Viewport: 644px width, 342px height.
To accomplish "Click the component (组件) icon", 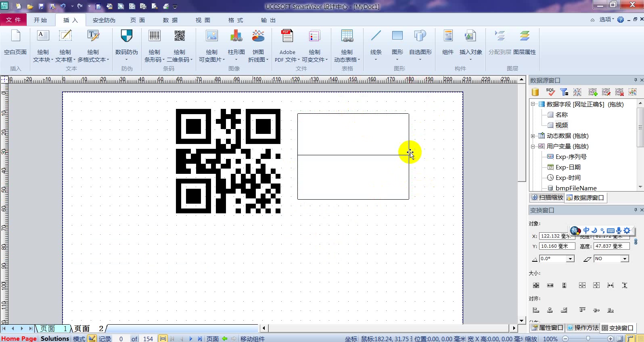I will click(x=448, y=36).
